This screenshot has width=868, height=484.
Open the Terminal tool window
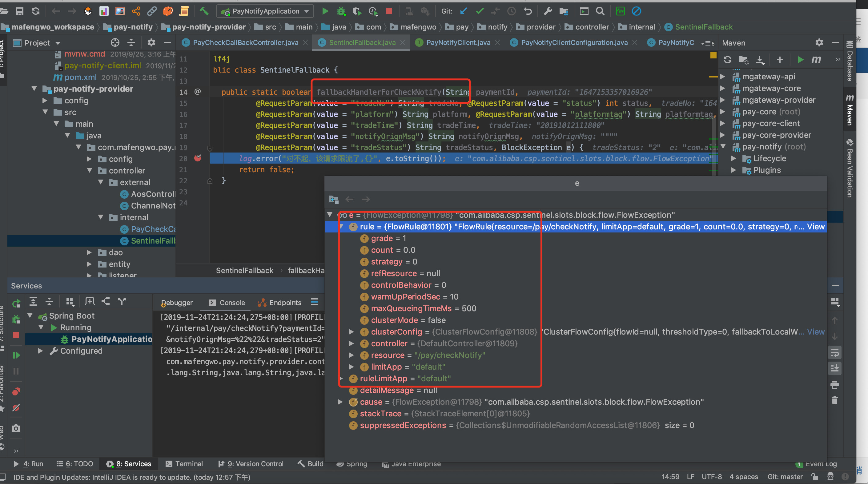184,464
